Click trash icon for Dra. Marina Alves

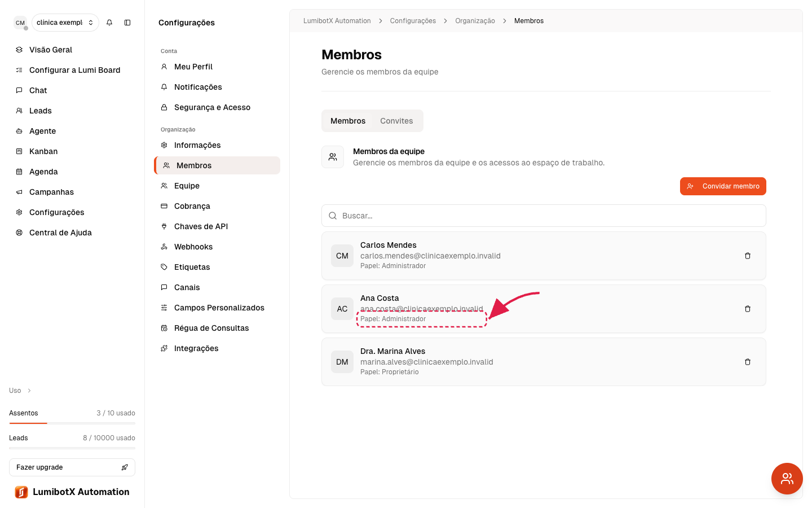coord(748,362)
